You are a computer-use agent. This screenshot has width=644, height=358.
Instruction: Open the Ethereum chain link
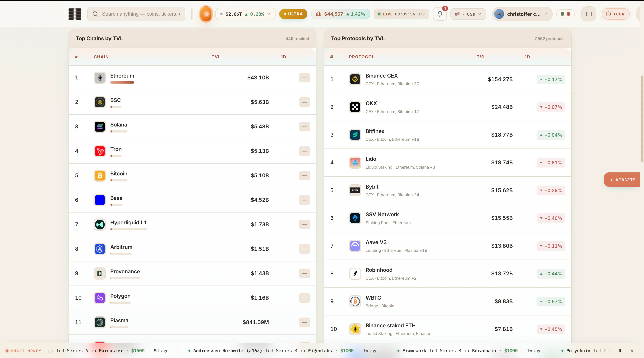[122, 76]
